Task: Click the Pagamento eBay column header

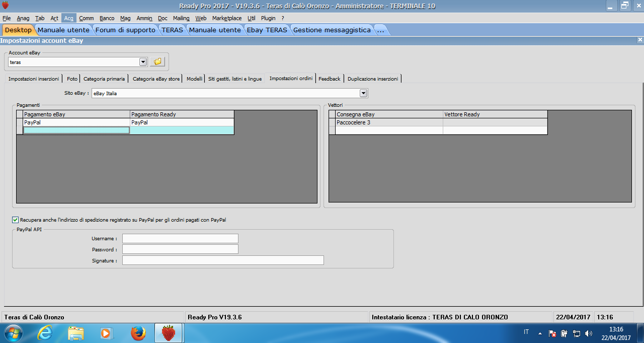Action: [x=76, y=114]
